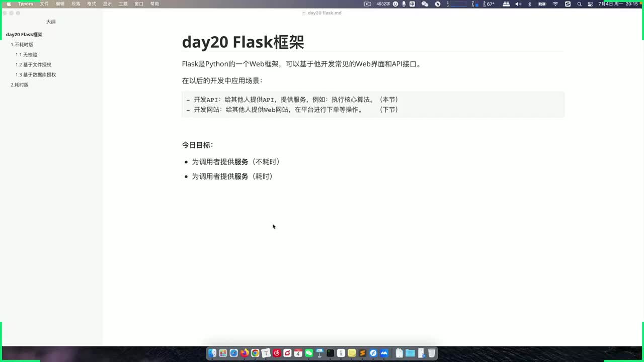Viewport: 644px width, 362px height.
Task: Open the 格式 menu
Action: (x=92, y=4)
